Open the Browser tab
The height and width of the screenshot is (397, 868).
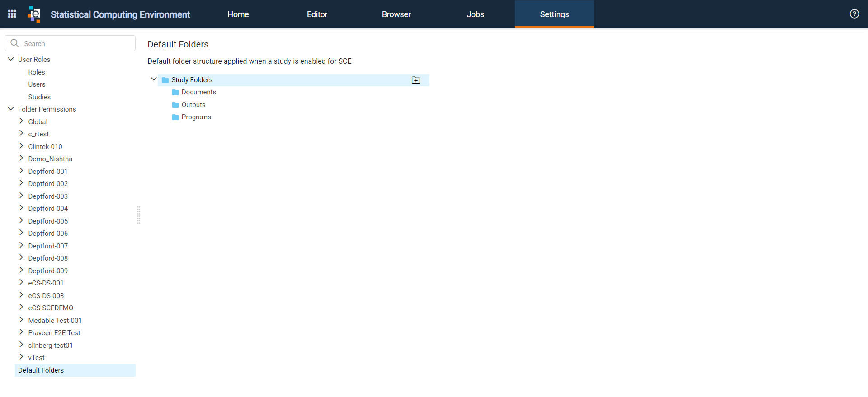coord(396,14)
